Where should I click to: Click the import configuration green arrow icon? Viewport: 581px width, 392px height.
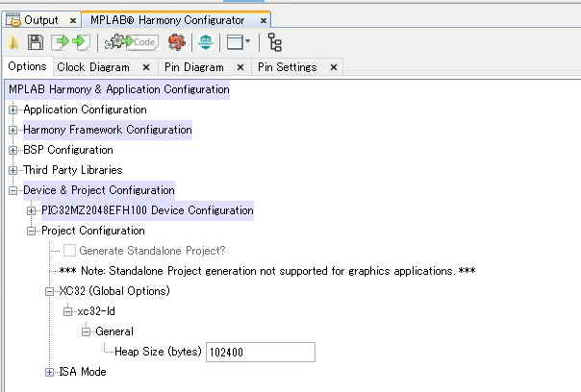[x=61, y=42]
